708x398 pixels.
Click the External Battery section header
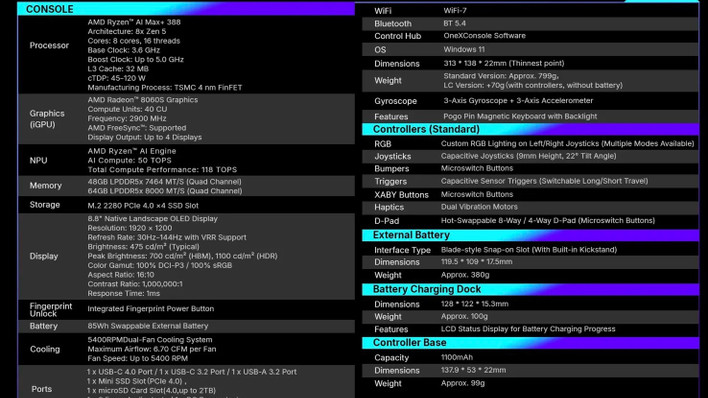(x=530, y=235)
